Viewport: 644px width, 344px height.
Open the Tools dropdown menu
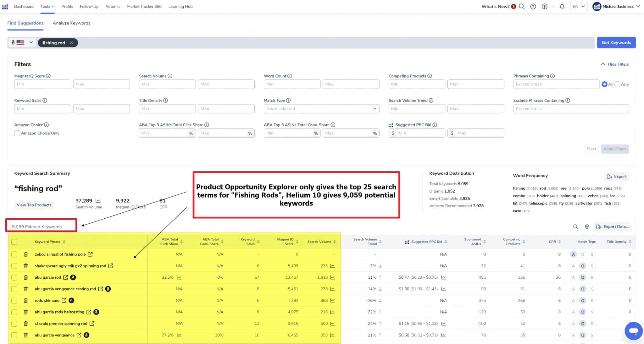pos(47,7)
